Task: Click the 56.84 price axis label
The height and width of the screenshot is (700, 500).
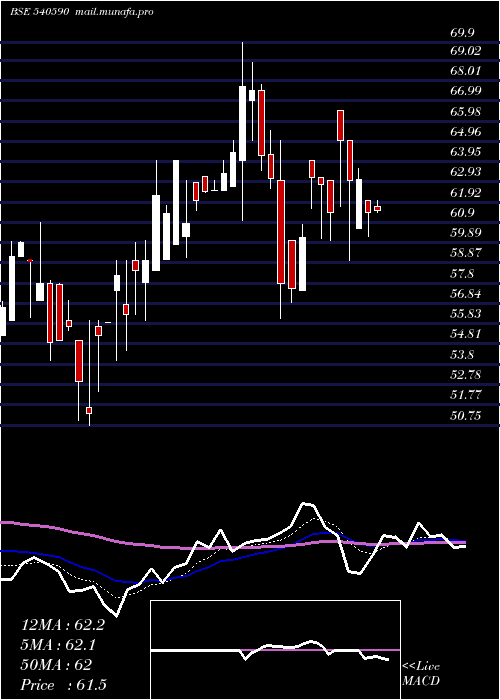Action: [x=466, y=294]
